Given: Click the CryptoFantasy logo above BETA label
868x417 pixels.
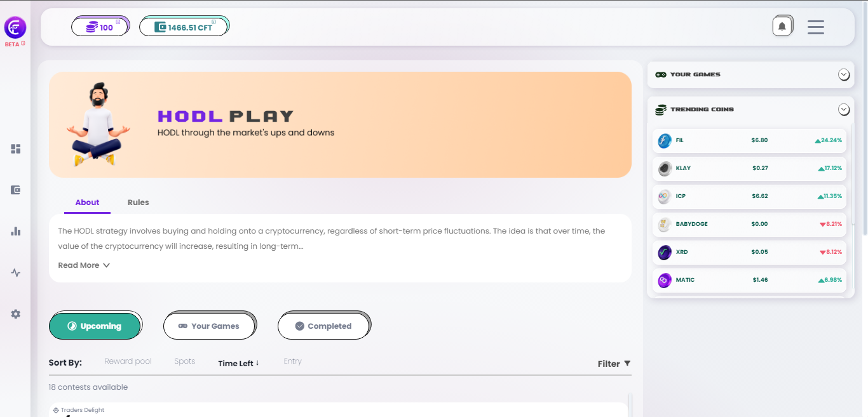Looking at the screenshot, I should point(15,28).
